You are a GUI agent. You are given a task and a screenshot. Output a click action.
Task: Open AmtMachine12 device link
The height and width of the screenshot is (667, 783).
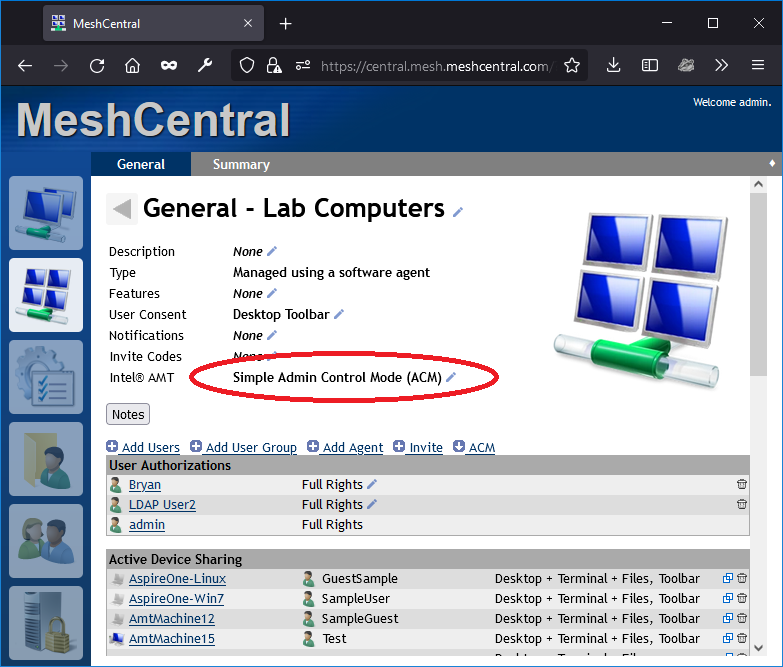click(171, 619)
